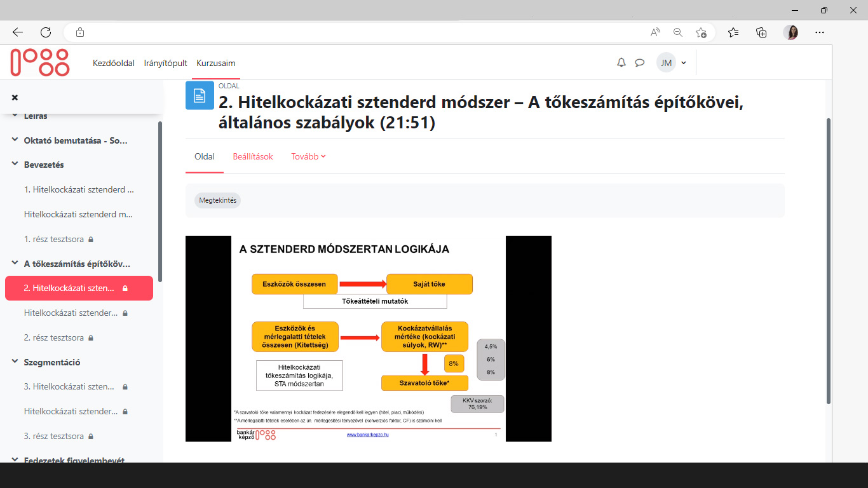Click the Megtekintés button
This screenshot has width=868, height=488.
(217, 200)
